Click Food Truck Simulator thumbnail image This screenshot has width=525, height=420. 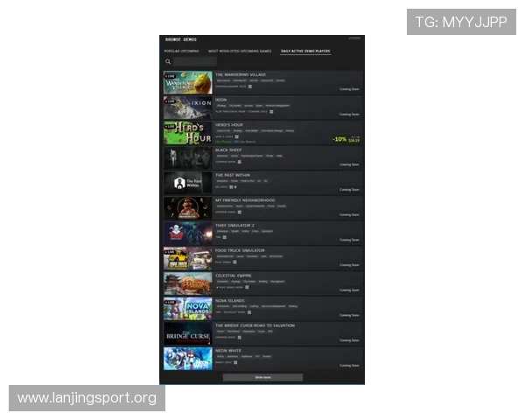coord(188,258)
